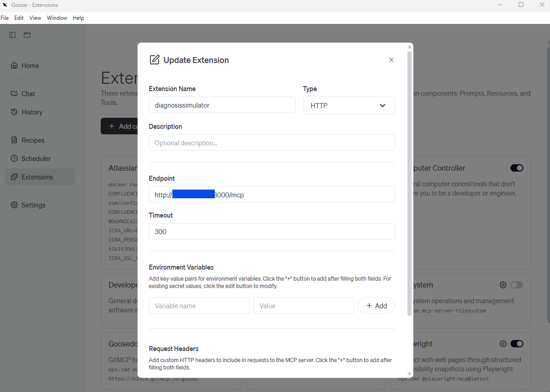Open the Playwright extension settings gear
The width and height of the screenshot is (550, 392).
[x=503, y=343]
